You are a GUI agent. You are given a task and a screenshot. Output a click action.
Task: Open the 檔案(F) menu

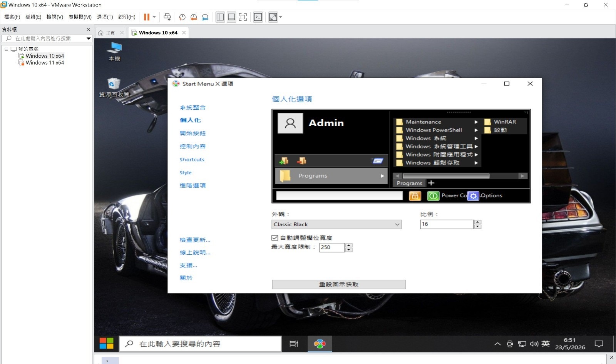tap(12, 17)
